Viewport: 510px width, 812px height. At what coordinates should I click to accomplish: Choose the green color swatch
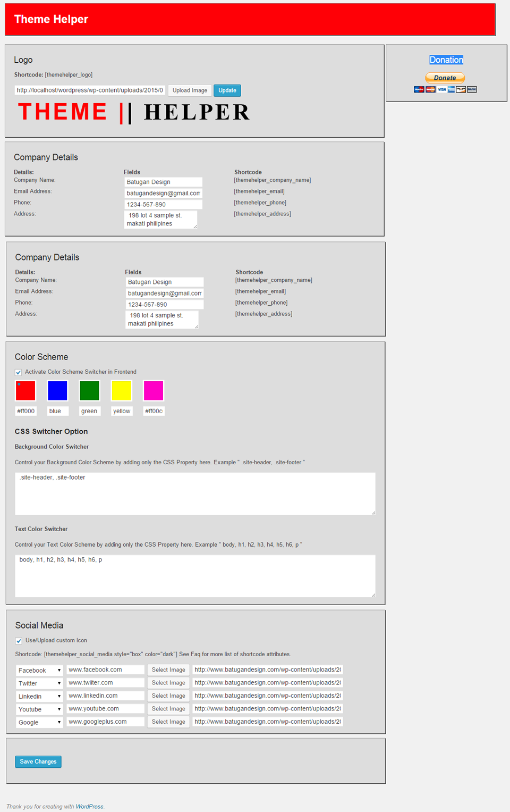(x=89, y=391)
